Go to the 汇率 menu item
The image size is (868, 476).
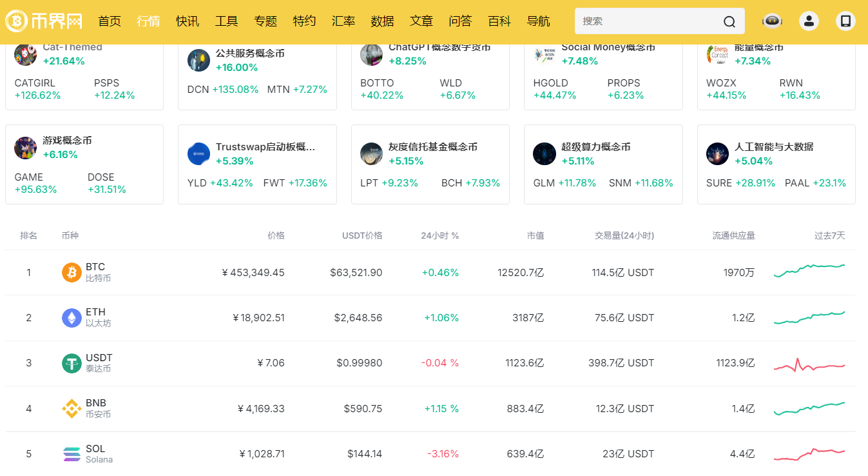point(343,21)
